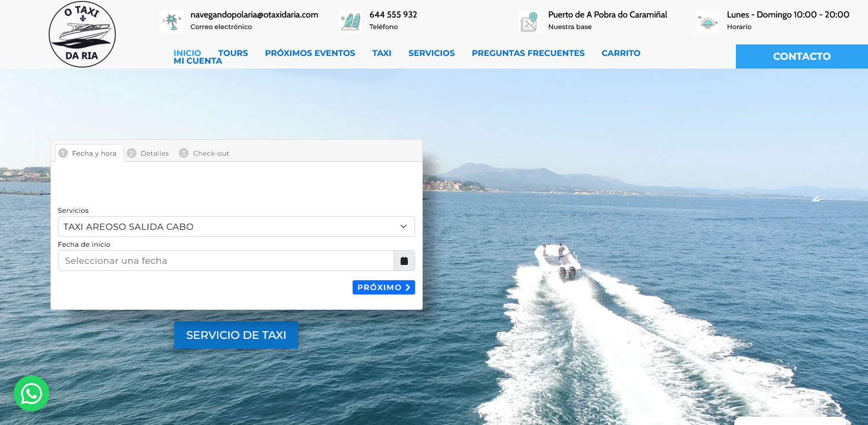Viewport: 868px width, 425px height.
Task: Open the TOURS menu item
Action: point(233,53)
